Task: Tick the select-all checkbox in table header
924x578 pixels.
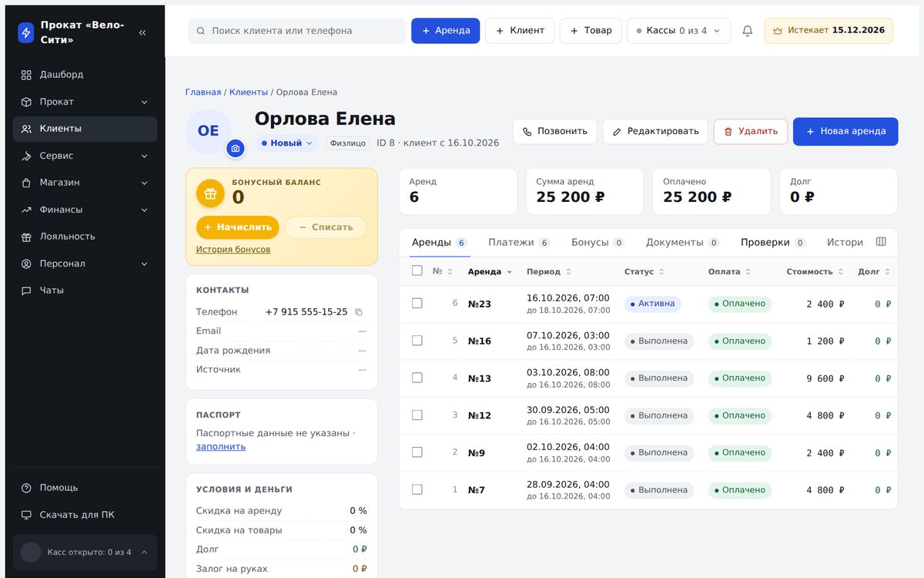Action: (417, 271)
